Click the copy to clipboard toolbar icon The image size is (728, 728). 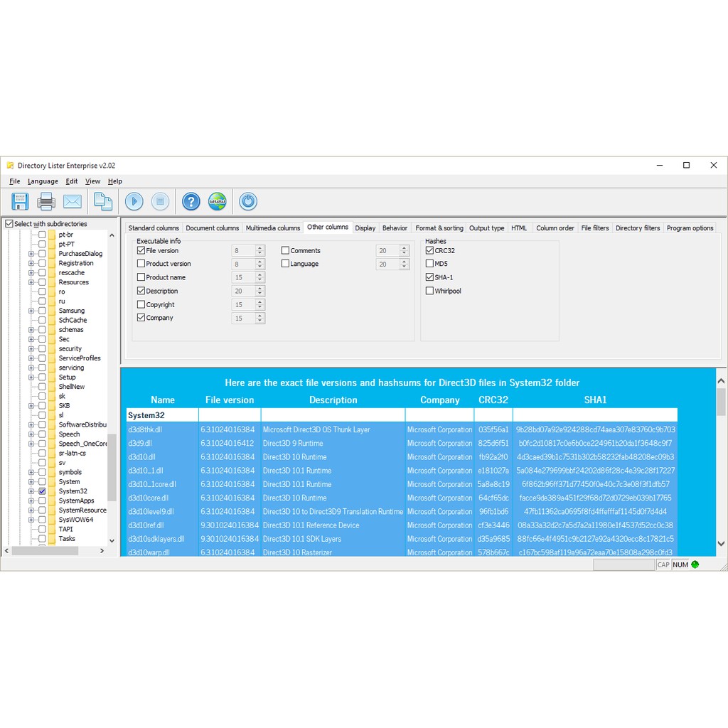[103, 201]
